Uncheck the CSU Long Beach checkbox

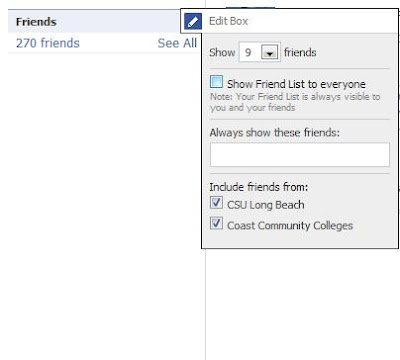point(216,202)
